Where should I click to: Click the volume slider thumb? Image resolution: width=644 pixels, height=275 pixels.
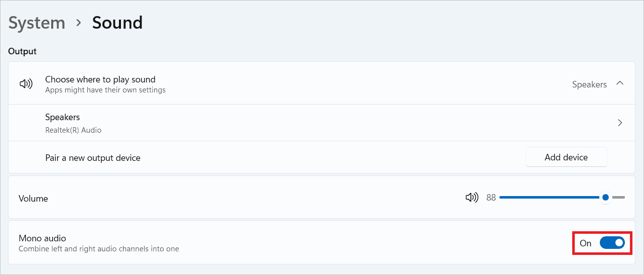click(606, 198)
